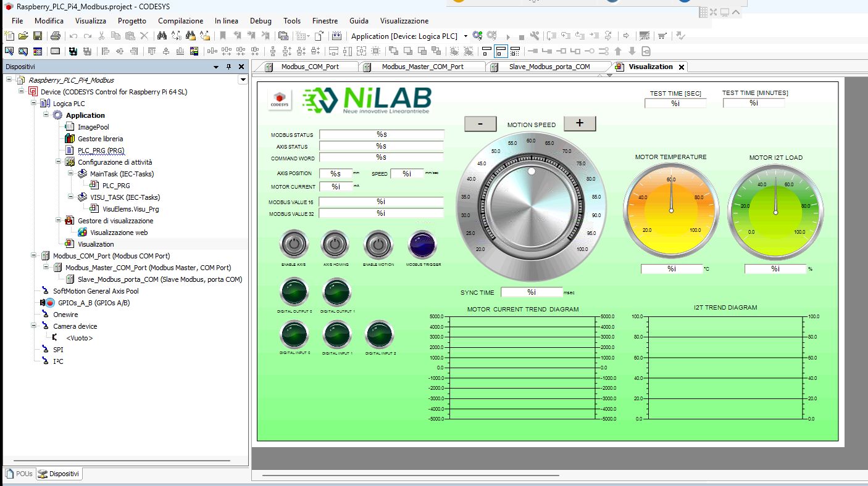The image size is (868, 486).
Task: Open the Application device dropdown arrow
Action: 465,36
